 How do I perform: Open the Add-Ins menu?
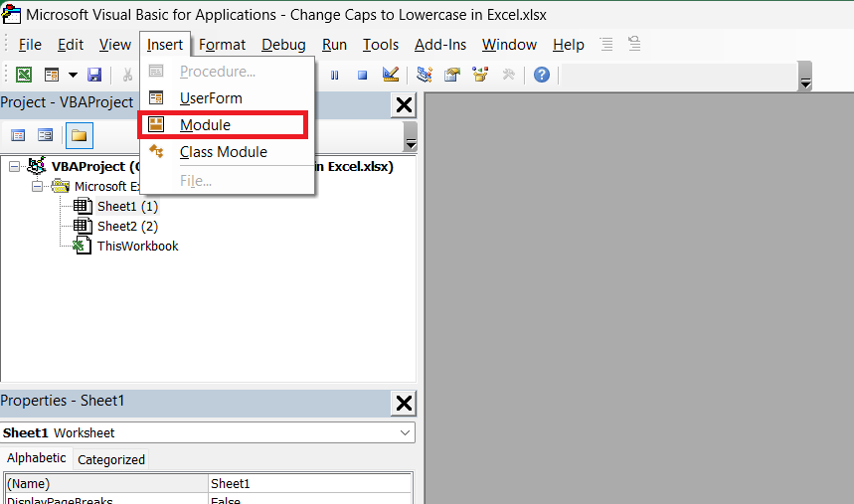coord(440,45)
